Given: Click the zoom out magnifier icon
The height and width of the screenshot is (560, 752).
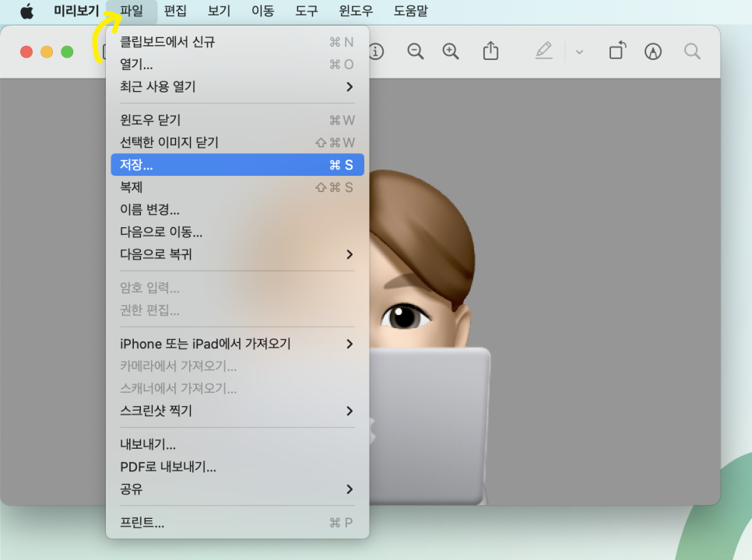Looking at the screenshot, I should [416, 51].
